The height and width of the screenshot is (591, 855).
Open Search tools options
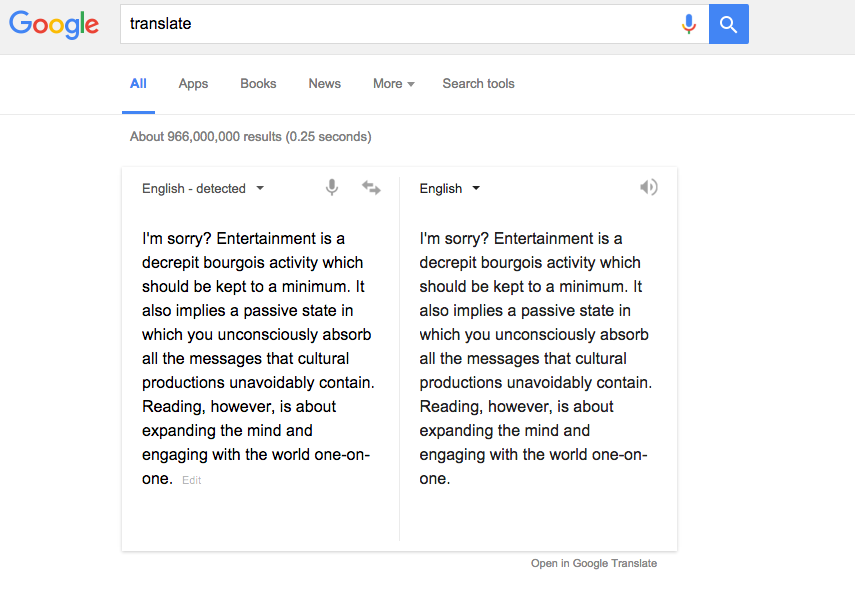click(x=478, y=84)
